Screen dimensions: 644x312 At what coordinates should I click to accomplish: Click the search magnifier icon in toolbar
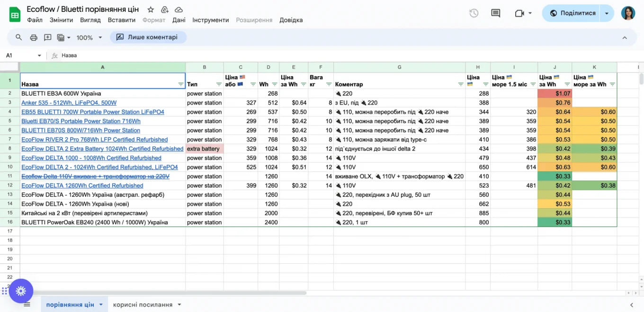pyautogui.click(x=19, y=37)
